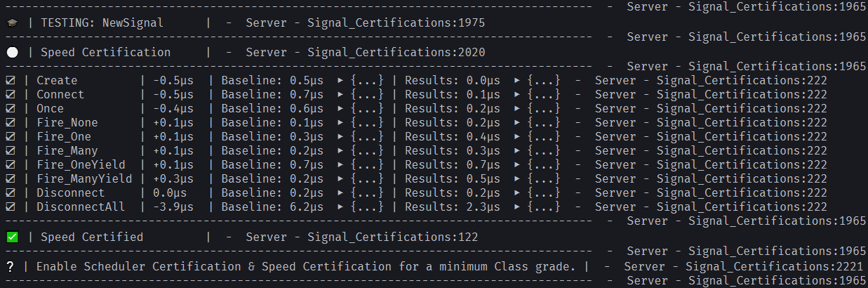
Task: Select the Fire_OneYield output line text
Action: 417,165
